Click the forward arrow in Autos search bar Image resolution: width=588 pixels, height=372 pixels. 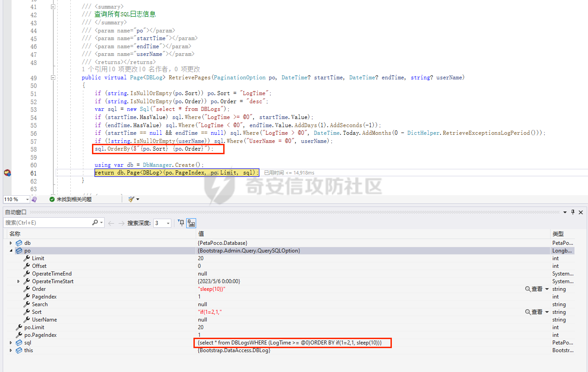[x=121, y=223]
